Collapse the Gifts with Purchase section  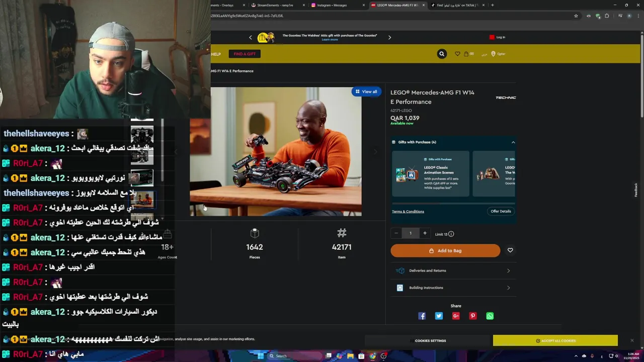(x=513, y=142)
